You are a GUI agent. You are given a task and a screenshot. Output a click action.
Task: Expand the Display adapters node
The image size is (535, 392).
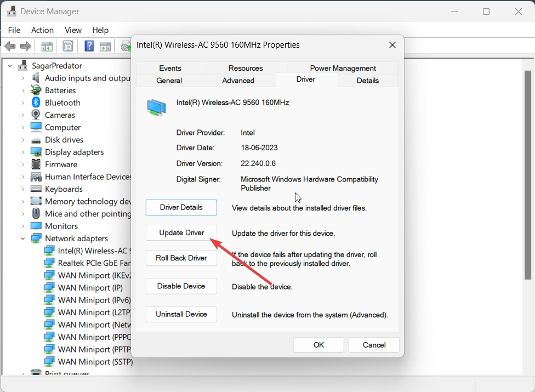[23, 152]
